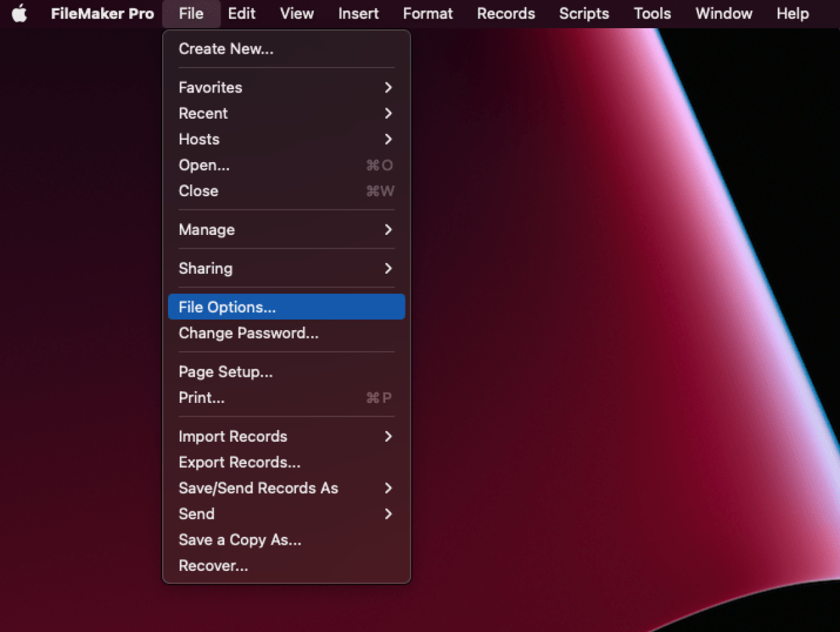Choose File Options... menu item

pyautogui.click(x=286, y=307)
